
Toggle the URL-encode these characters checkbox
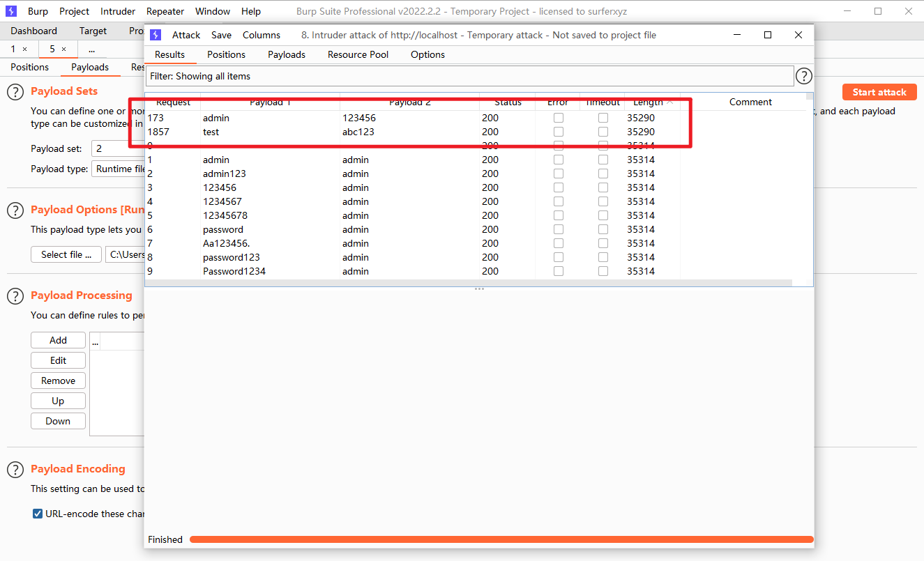pos(38,514)
